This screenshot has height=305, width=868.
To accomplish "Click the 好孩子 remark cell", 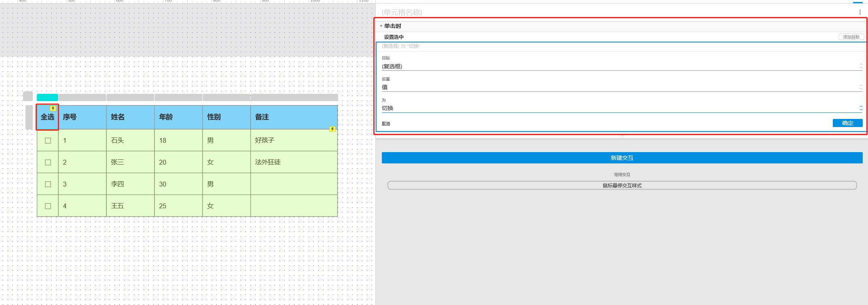I will 294,140.
